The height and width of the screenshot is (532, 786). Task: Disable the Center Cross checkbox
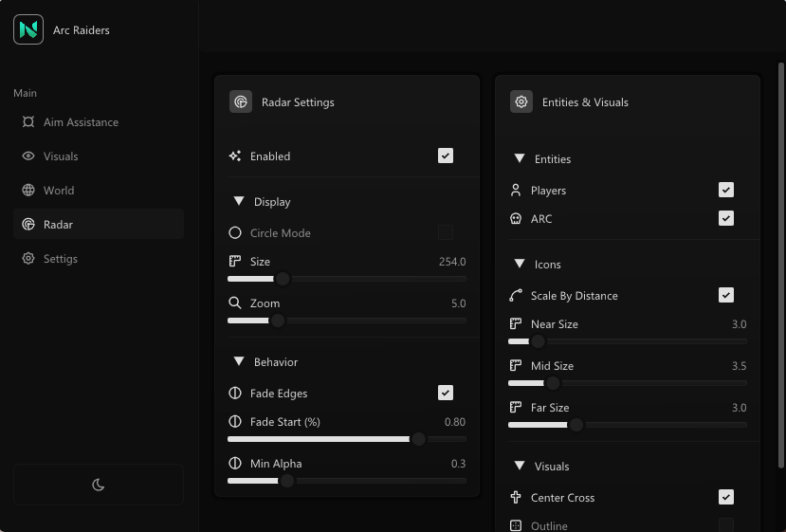726,497
